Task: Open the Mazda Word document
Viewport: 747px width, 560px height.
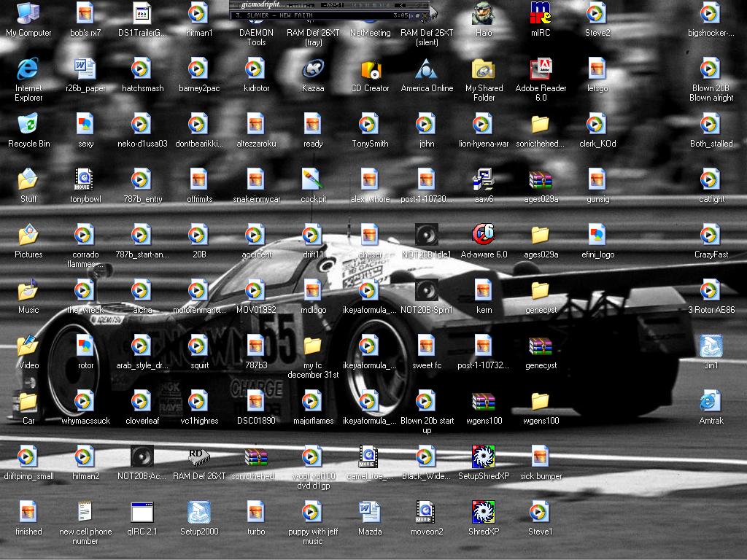Action: [370, 513]
